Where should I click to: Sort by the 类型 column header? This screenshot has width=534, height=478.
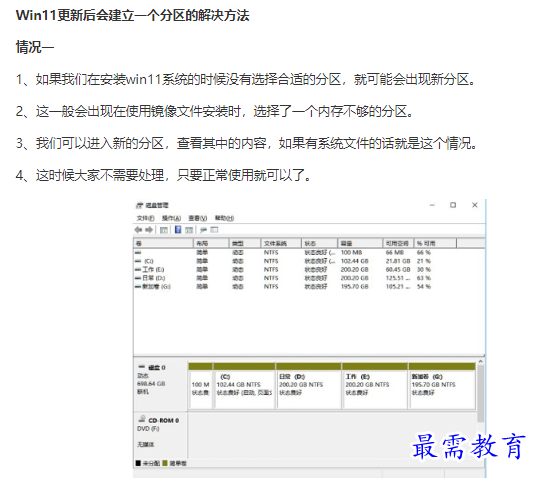(x=245, y=243)
